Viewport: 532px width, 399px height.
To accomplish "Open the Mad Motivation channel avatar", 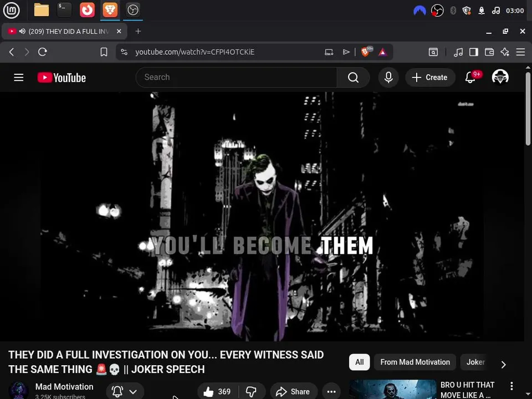I will pyautogui.click(x=18, y=391).
